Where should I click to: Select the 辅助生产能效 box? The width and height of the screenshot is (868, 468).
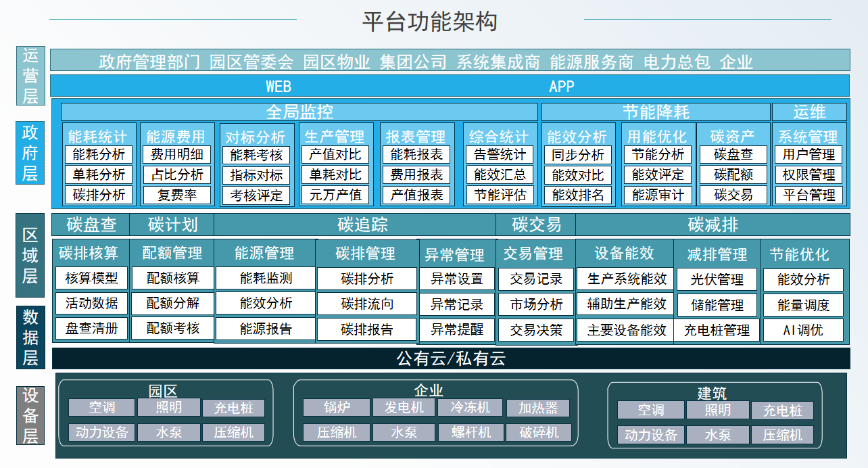[626, 304]
